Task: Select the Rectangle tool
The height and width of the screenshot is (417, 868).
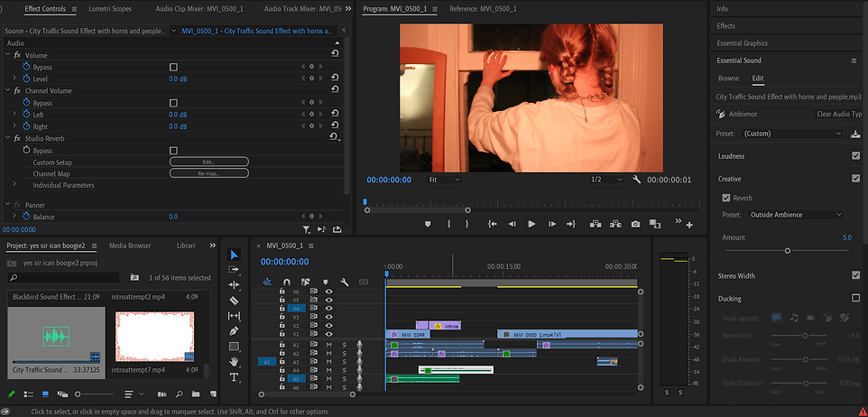Action: [234, 347]
